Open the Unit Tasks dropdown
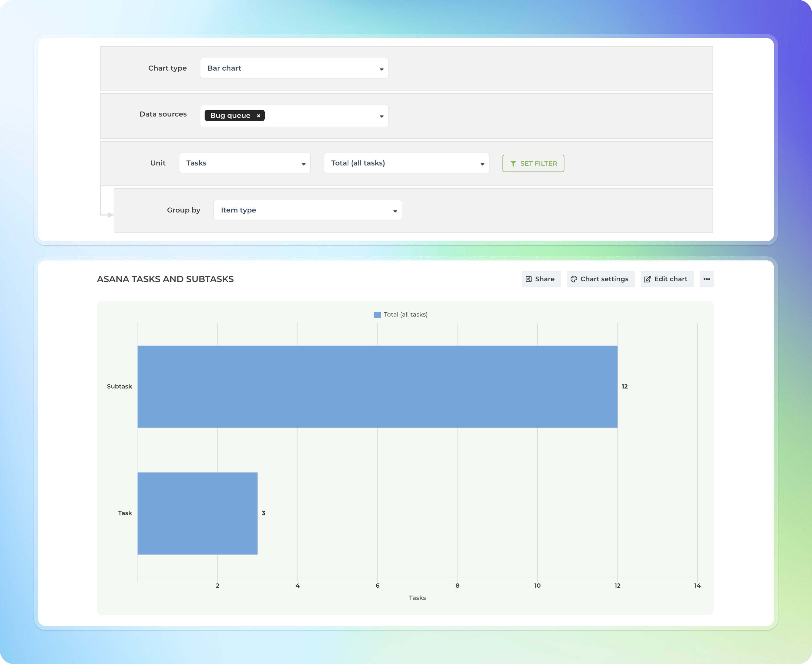This screenshot has height=664, width=812. pyautogui.click(x=244, y=163)
